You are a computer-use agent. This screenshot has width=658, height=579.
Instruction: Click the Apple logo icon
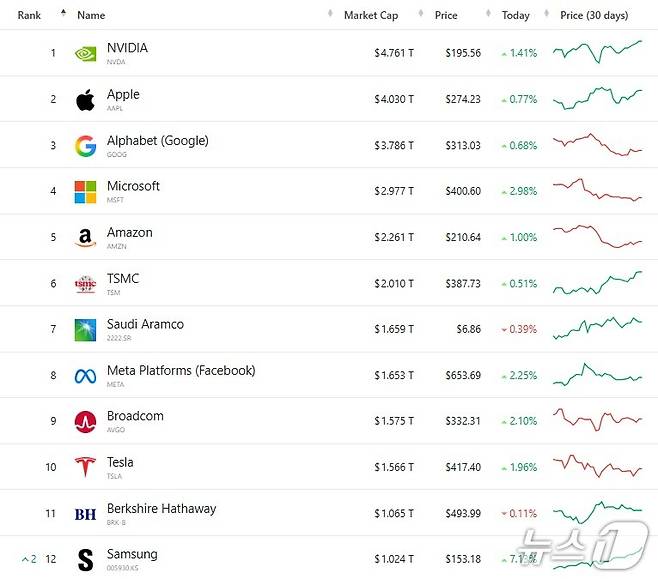tap(86, 99)
